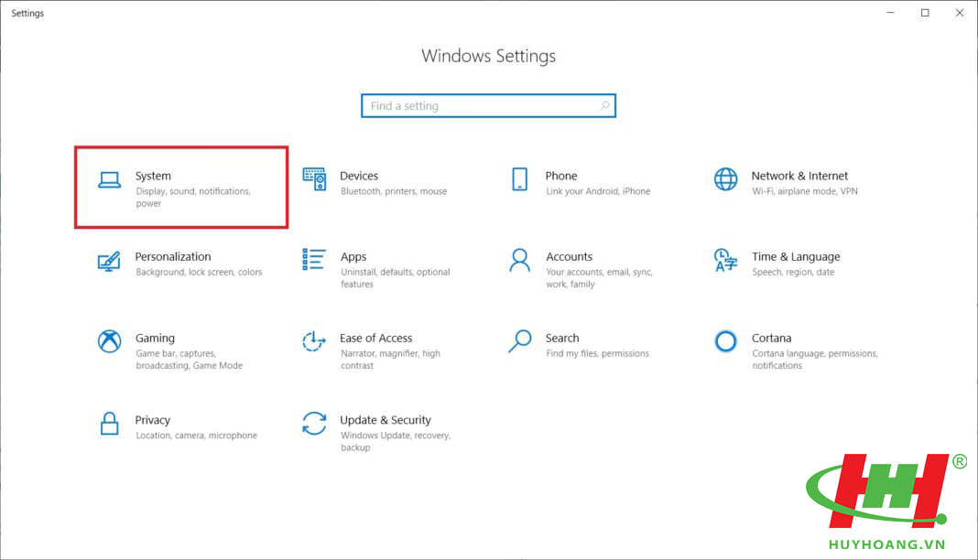978x560 pixels.
Task: Click 'Game bar, captures, broadcasting, Game Mode' text
Action: tap(190, 360)
